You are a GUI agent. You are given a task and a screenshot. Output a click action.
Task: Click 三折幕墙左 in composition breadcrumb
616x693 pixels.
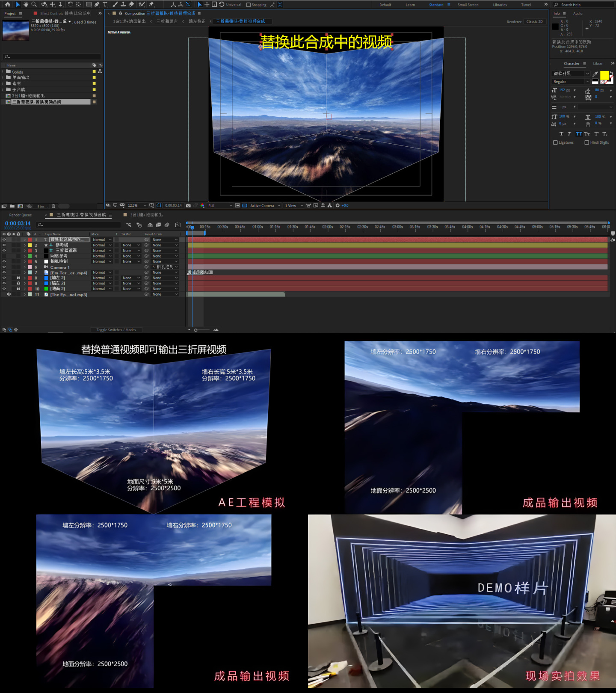167,21
